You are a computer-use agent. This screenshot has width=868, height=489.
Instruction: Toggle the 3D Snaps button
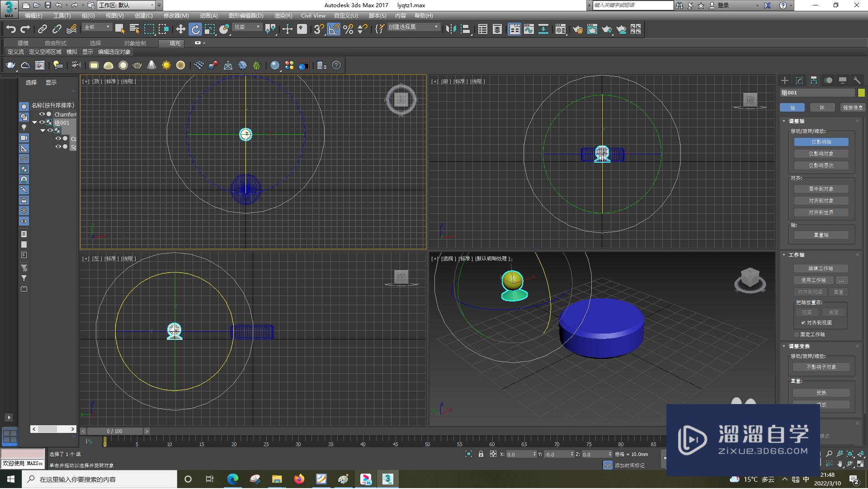319,29
